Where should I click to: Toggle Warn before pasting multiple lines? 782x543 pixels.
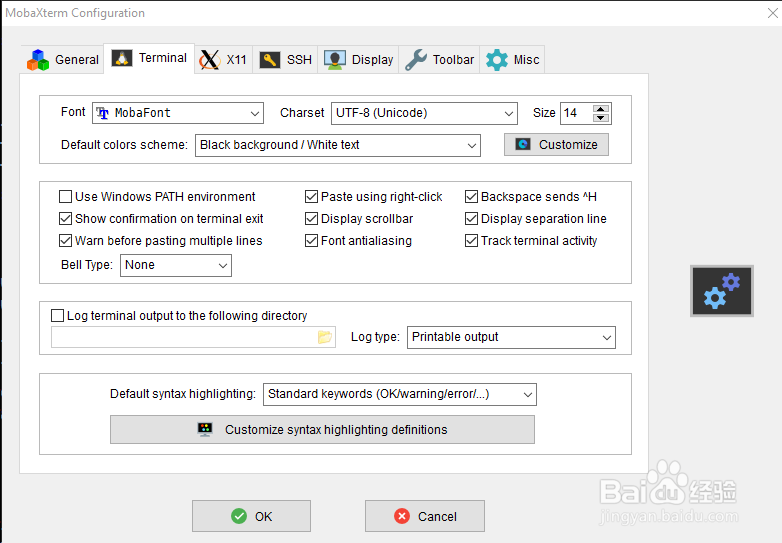point(65,240)
